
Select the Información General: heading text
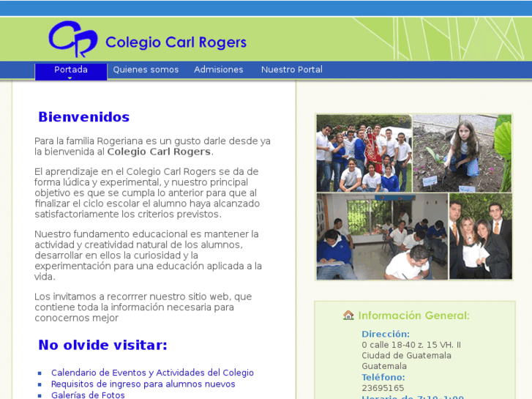click(414, 316)
